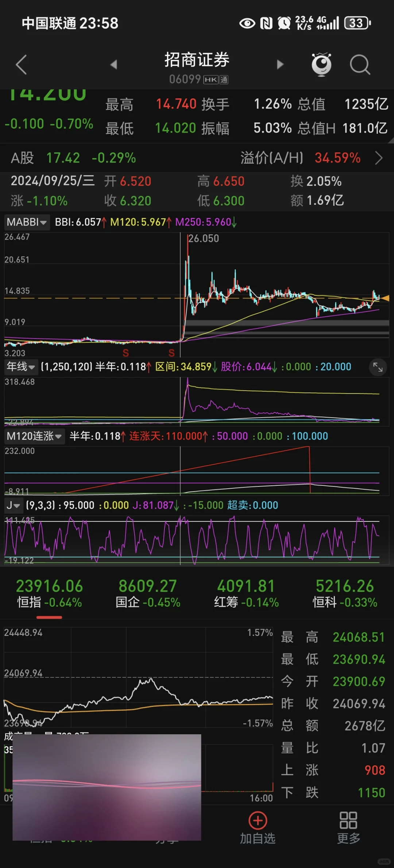Image resolution: width=394 pixels, height=868 pixels.
Task: Select the 恒科 index tab
Action: 345,594
